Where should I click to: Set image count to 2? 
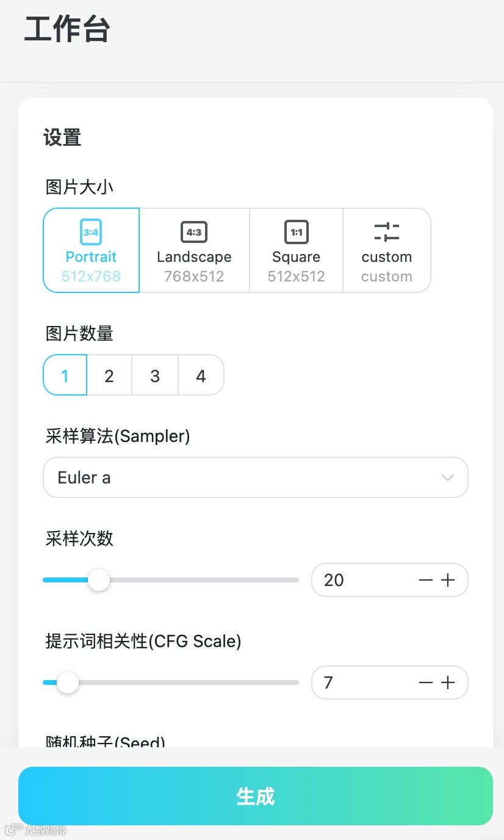click(x=109, y=375)
